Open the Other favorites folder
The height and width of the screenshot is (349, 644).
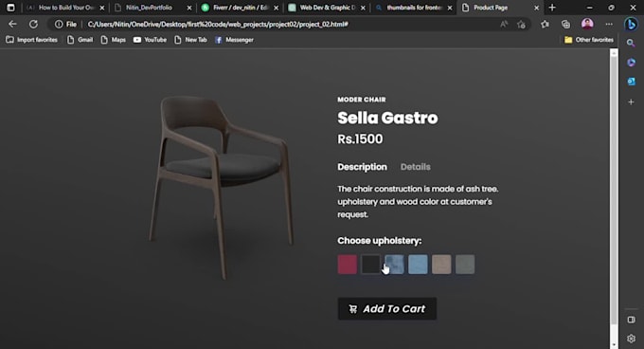(x=588, y=40)
